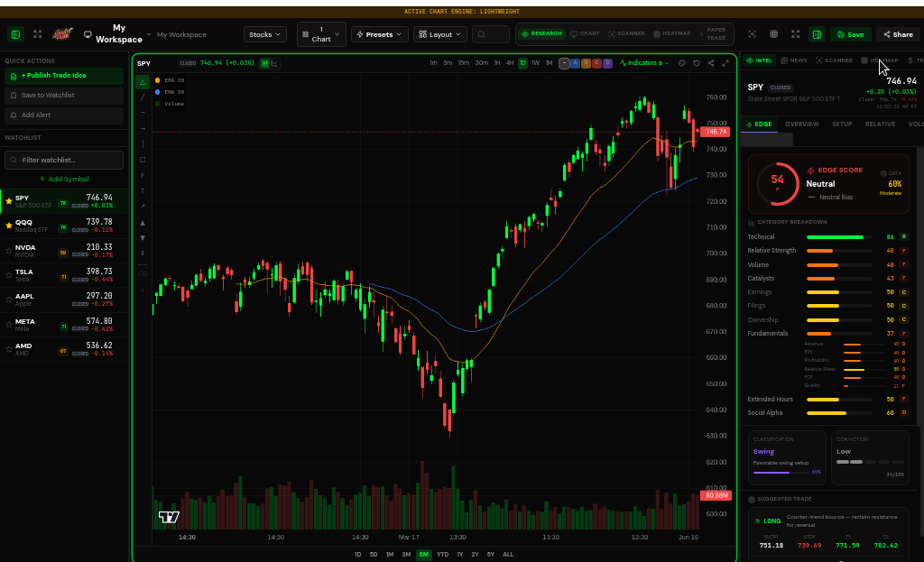This screenshot has width=924, height=562.
Task: Reset the chart with refresh icon
Action: point(697,63)
